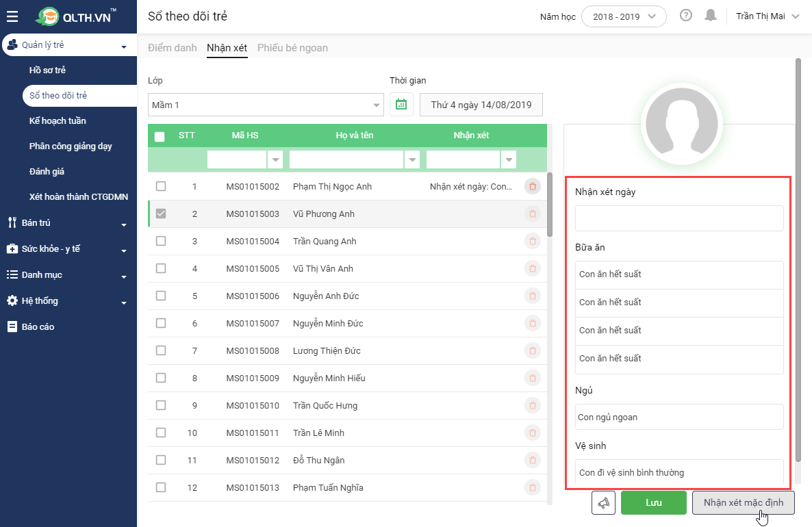
Task: Check the box for Nguyễn Anh Đức
Action: [161, 296]
